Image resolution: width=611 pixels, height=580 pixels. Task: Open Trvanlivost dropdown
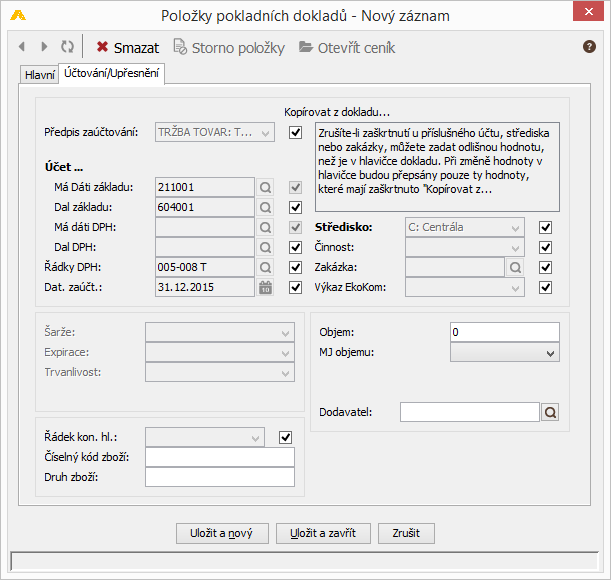pos(220,373)
